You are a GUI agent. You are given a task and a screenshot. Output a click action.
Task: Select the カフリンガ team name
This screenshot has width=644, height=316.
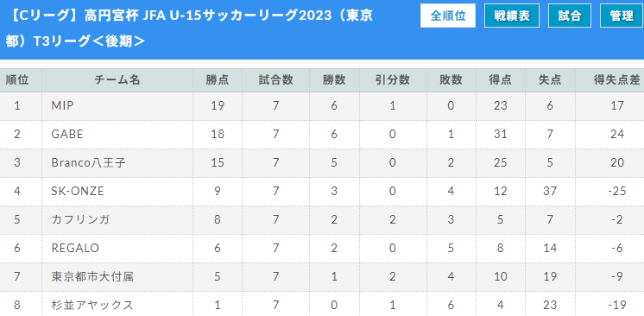pyautogui.click(x=80, y=219)
